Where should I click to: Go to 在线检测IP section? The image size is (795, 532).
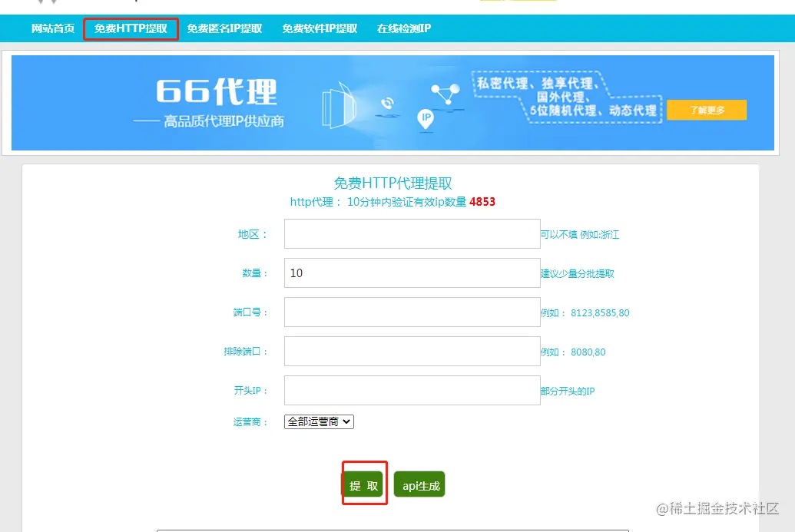click(x=402, y=28)
